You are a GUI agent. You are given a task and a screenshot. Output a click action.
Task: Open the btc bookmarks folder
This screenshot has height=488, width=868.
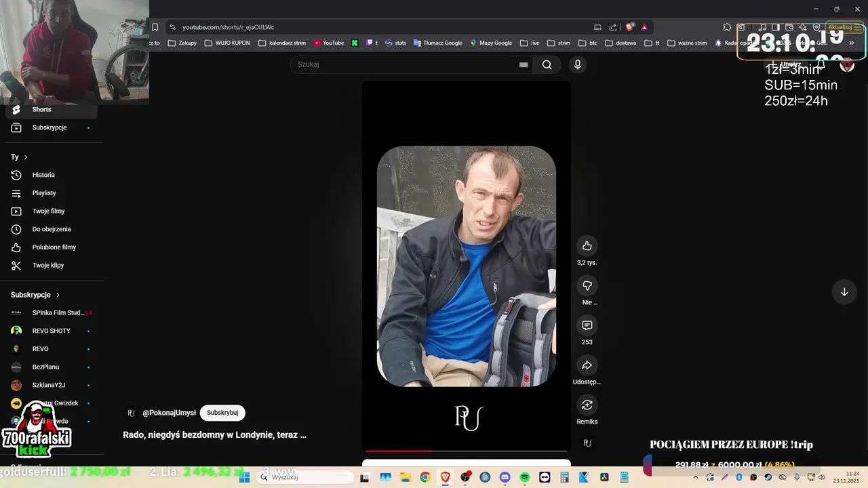[x=588, y=43]
